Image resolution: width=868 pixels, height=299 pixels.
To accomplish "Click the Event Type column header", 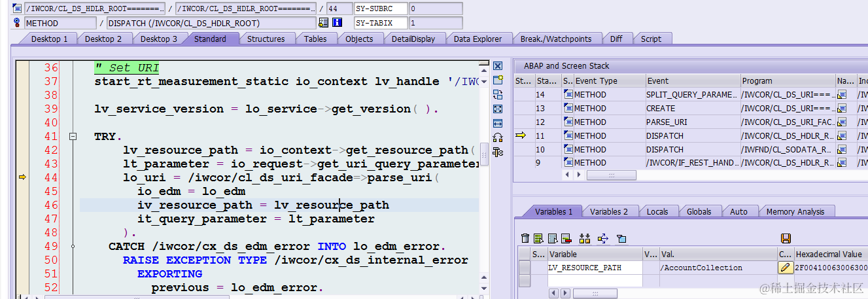I will point(609,81).
